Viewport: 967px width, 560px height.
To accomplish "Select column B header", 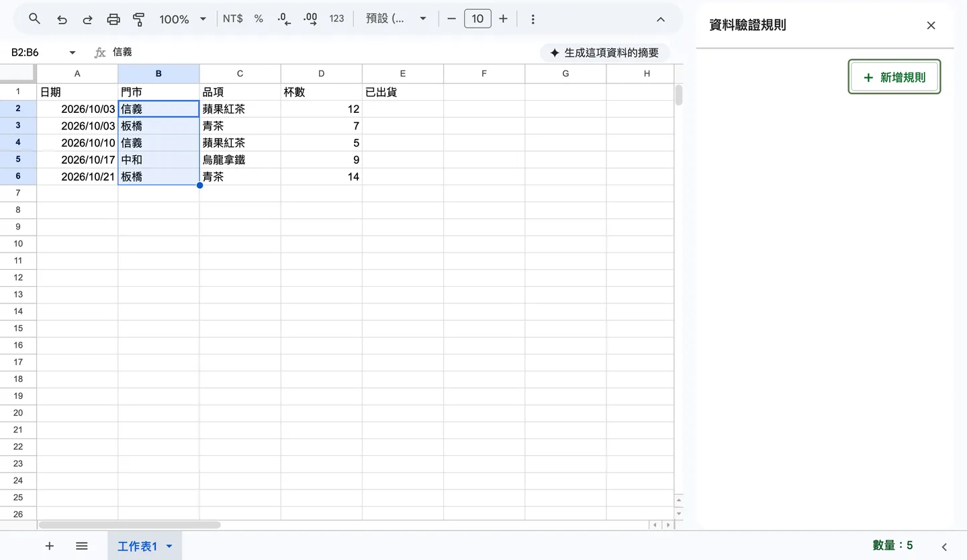I will (x=158, y=74).
